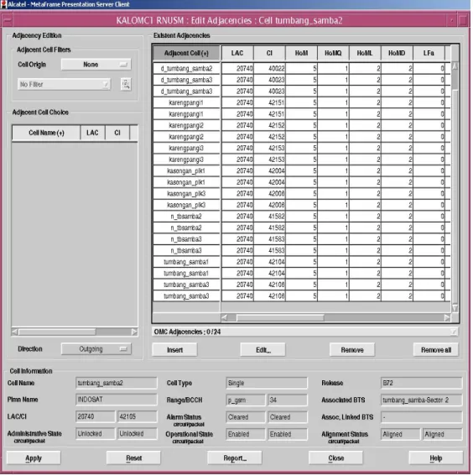This screenshot has height=476, width=473.
Task: Click down arrow of adjacencies vertical scrollbar
Action: click(455, 308)
